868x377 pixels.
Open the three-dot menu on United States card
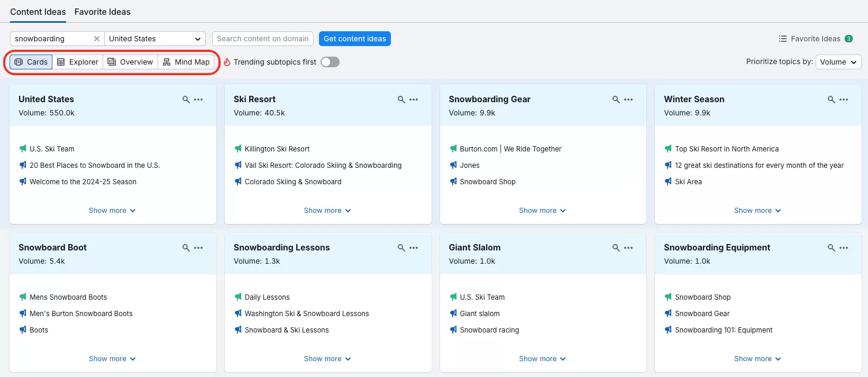(x=198, y=100)
